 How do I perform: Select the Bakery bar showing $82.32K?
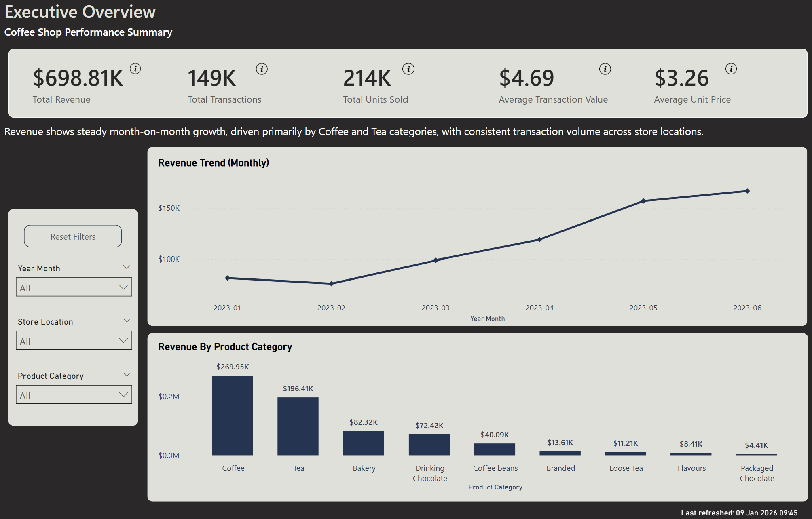coord(363,443)
